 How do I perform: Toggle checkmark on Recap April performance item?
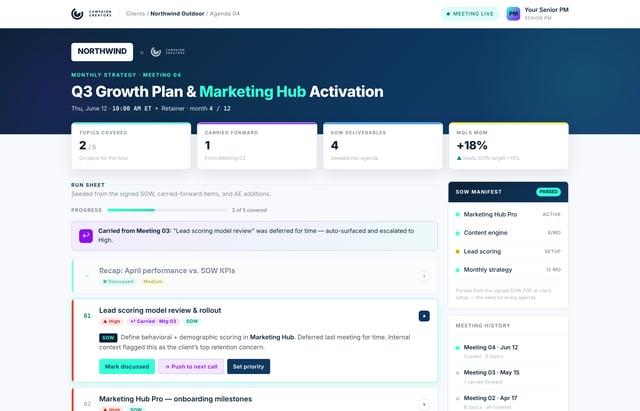(87, 276)
